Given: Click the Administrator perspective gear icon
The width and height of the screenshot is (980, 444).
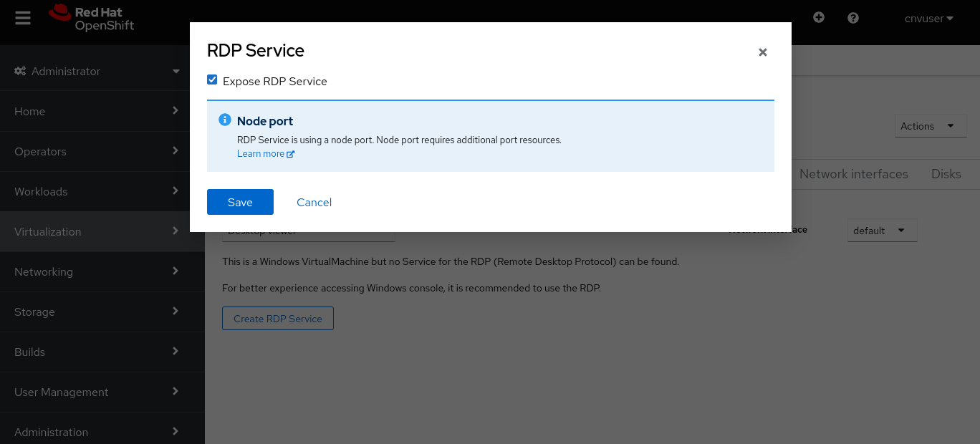Looking at the screenshot, I should tap(20, 71).
